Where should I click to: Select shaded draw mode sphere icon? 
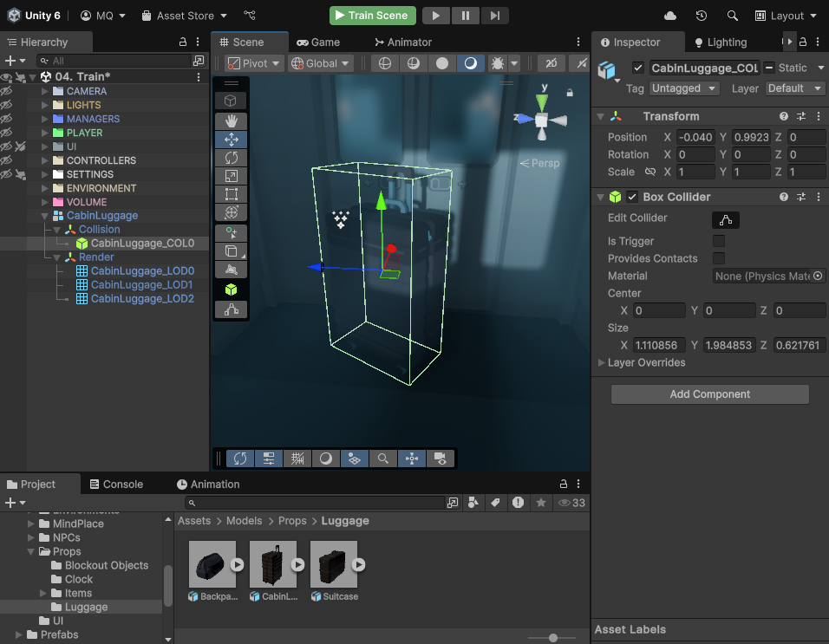442,63
